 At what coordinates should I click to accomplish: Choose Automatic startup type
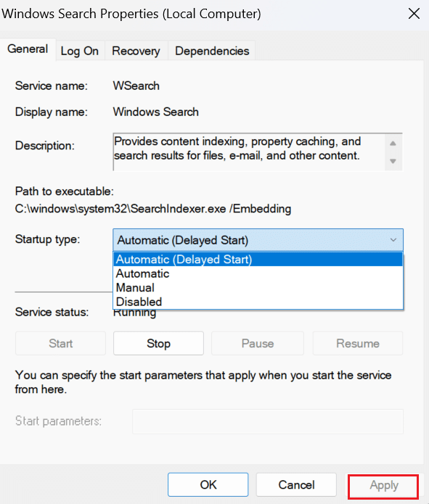coord(258,273)
